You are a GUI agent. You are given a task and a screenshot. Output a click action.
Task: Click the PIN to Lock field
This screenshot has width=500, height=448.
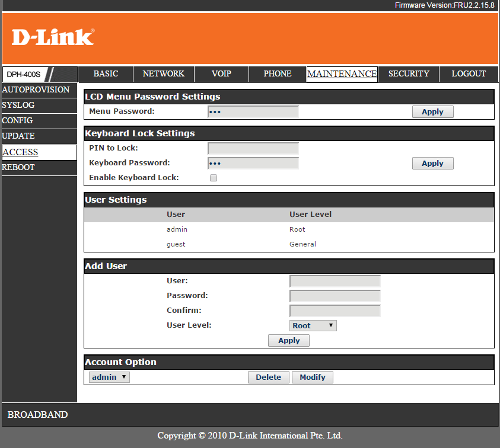tap(253, 149)
